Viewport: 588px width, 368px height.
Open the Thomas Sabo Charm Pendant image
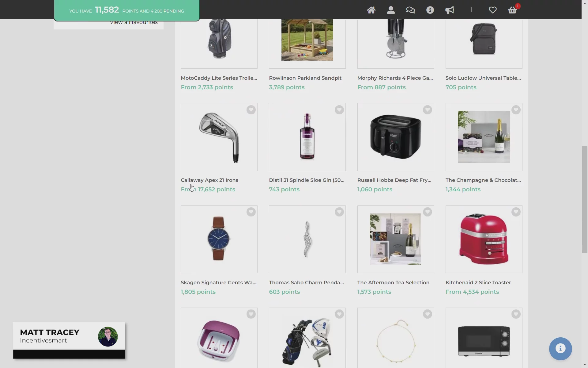coord(307,239)
